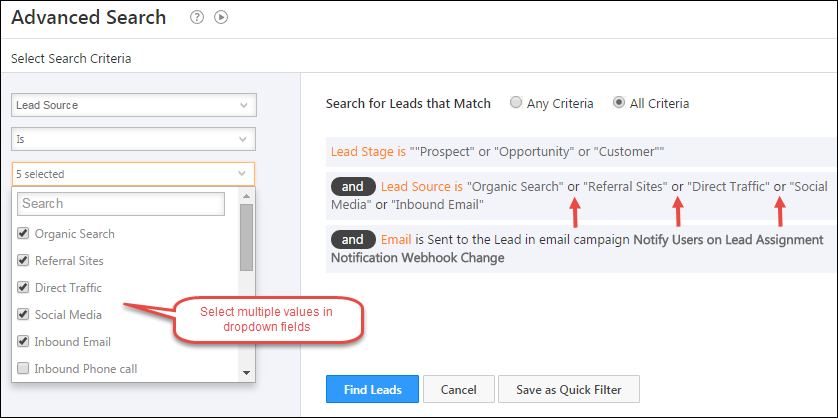
Task: Collapse the '5 selected' values dropdown
Action: (133, 174)
